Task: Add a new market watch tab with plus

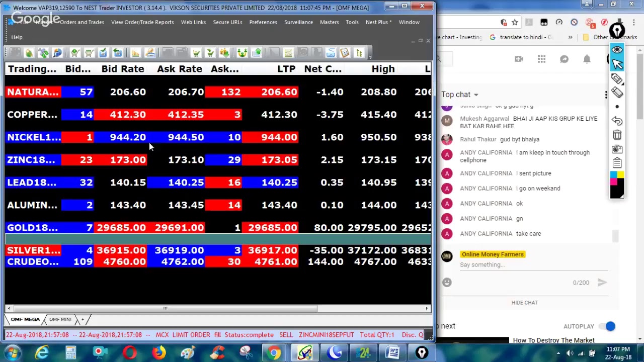Action: (x=83, y=319)
